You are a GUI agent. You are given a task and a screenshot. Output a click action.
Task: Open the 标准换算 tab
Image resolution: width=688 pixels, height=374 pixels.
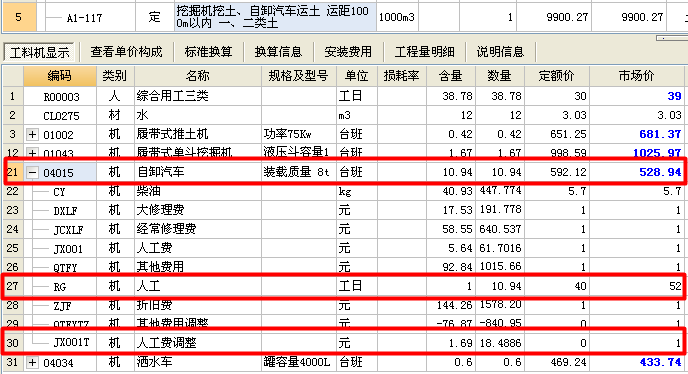[208, 52]
